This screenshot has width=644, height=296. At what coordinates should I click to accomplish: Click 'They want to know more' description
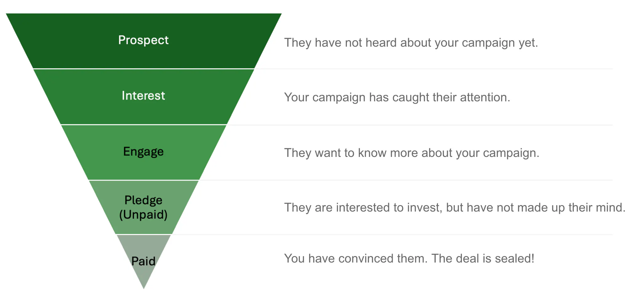tap(411, 153)
